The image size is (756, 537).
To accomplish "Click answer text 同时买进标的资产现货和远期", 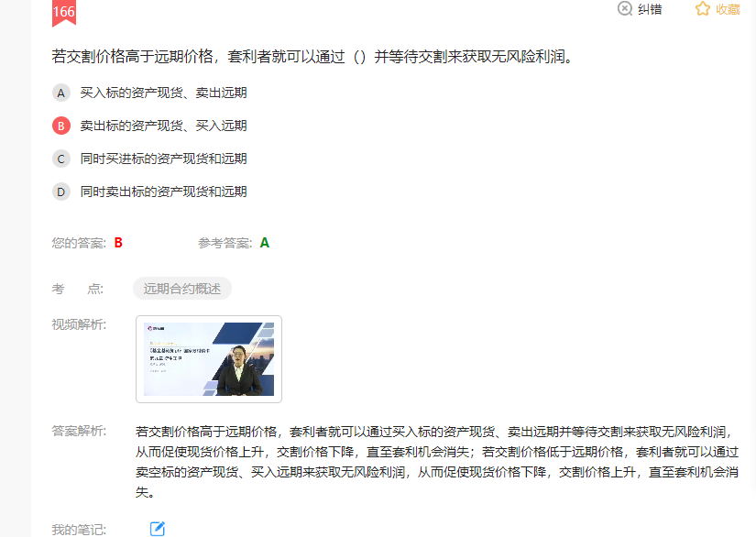I will [163, 159].
